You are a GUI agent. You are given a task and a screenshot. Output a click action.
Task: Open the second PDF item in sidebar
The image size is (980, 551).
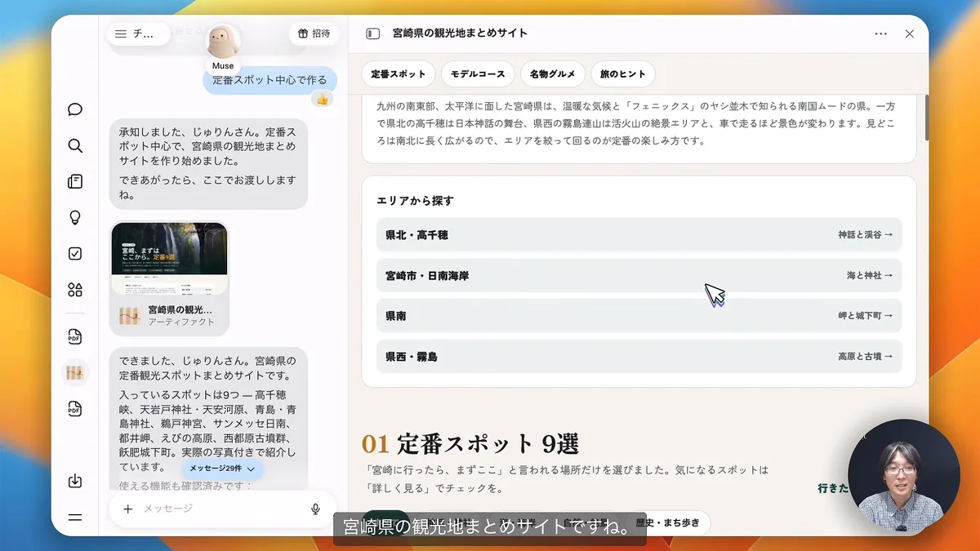tap(75, 409)
